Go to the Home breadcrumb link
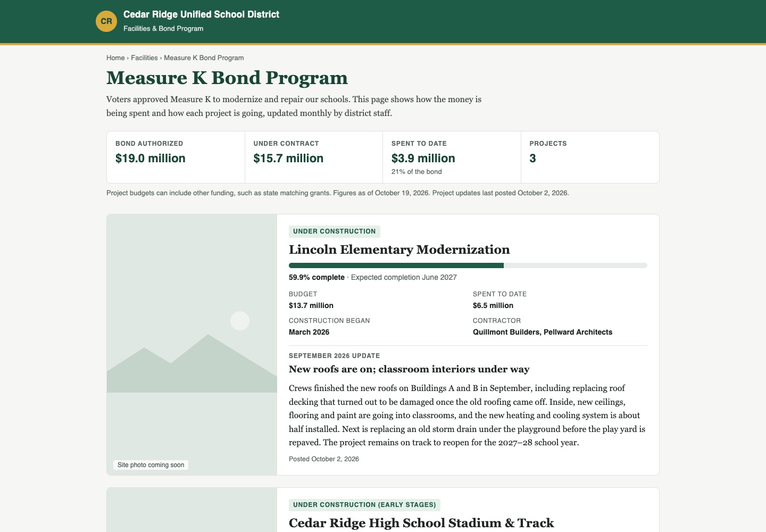The image size is (766, 532). tap(115, 58)
